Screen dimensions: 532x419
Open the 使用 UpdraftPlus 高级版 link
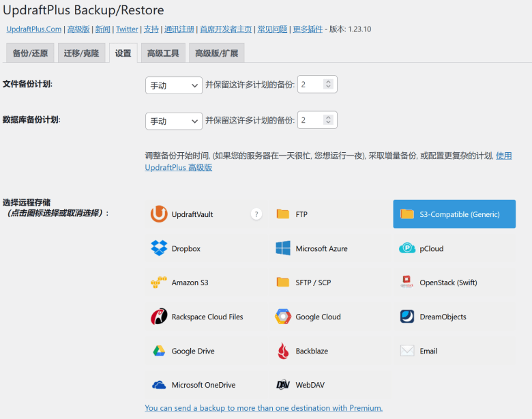[179, 167]
